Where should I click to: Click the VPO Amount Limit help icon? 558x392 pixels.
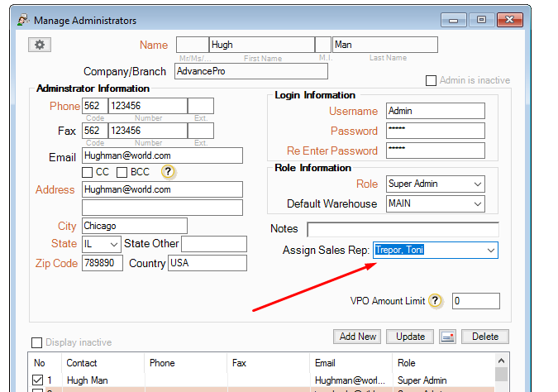436,301
